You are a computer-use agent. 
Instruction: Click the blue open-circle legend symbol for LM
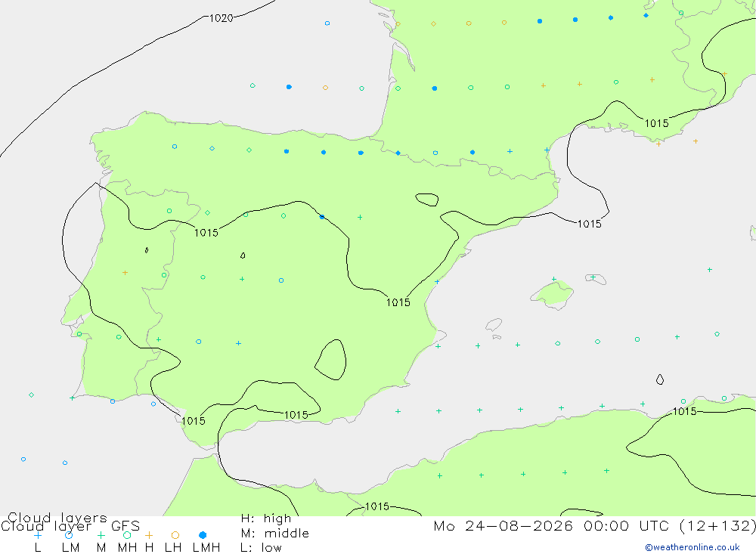[x=69, y=535]
